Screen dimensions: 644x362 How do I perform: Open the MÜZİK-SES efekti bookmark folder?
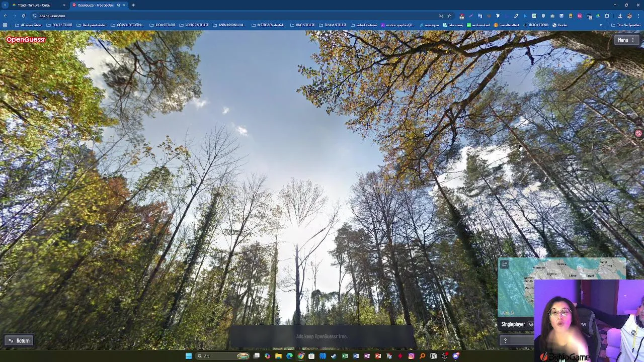pyautogui.click(x=268, y=25)
